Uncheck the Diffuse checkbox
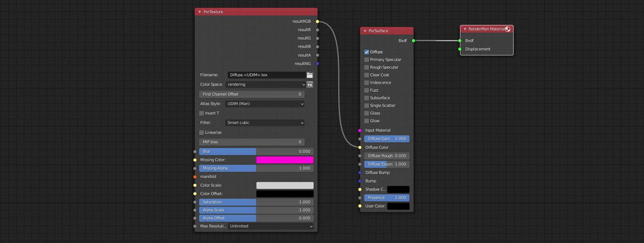Screen dimensions: 644x243 click(367, 52)
